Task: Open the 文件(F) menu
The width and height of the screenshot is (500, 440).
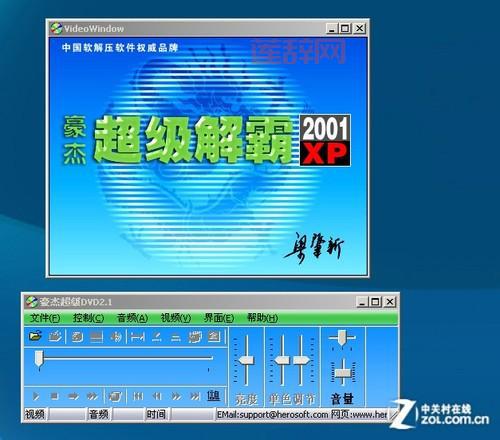Action: pyautogui.click(x=45, y=318)
